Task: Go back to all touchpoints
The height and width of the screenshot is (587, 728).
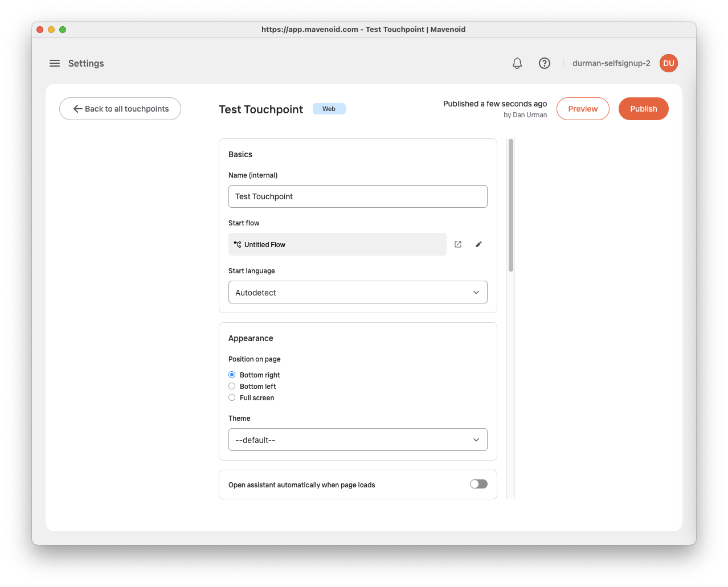Action: pyautogui.click(x=120, y=109)
